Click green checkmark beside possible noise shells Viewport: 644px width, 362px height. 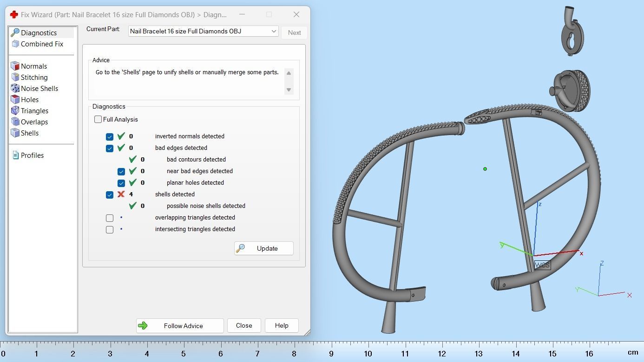tap(132, 206)
